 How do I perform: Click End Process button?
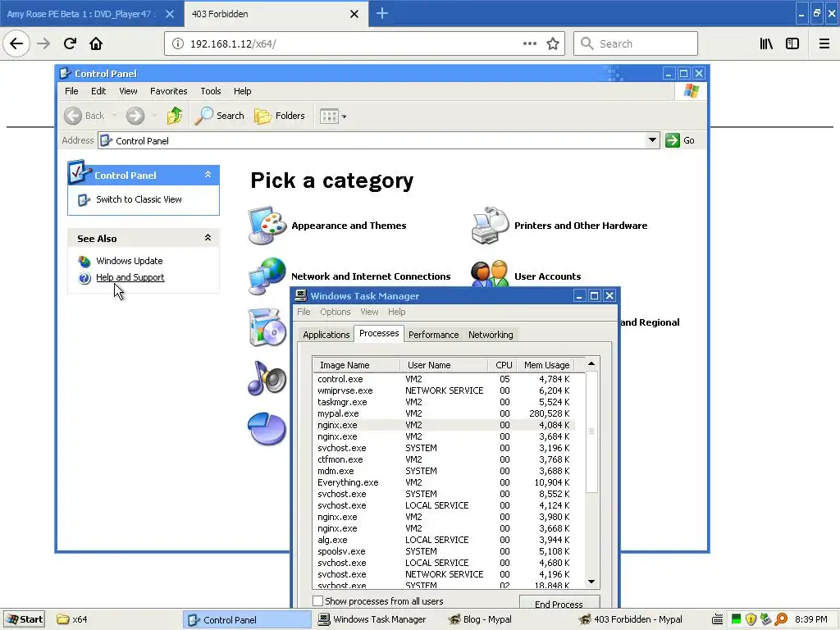point(559,602)
